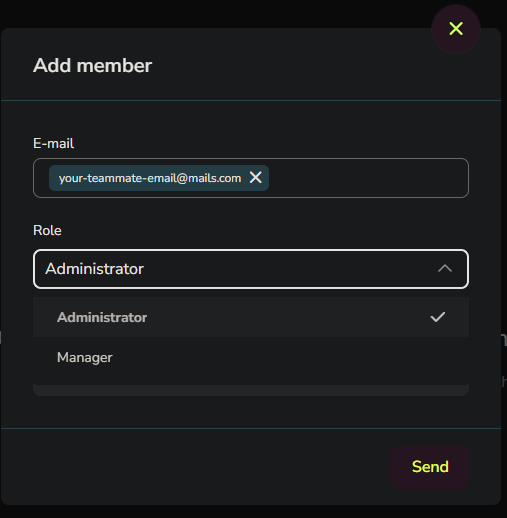This screenshot has width=507, height=518.
Task: Remove the your-teammate-email@mails.com chip
Action: [256, 177]
